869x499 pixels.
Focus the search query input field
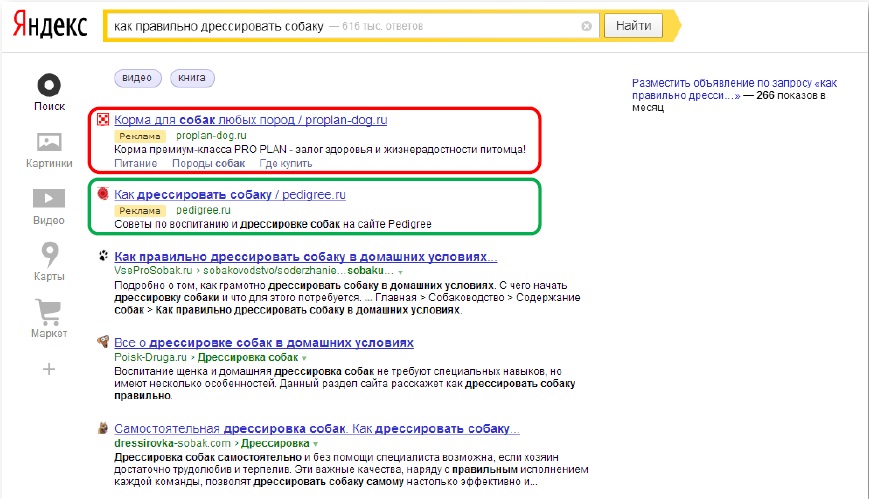[340, 26]
